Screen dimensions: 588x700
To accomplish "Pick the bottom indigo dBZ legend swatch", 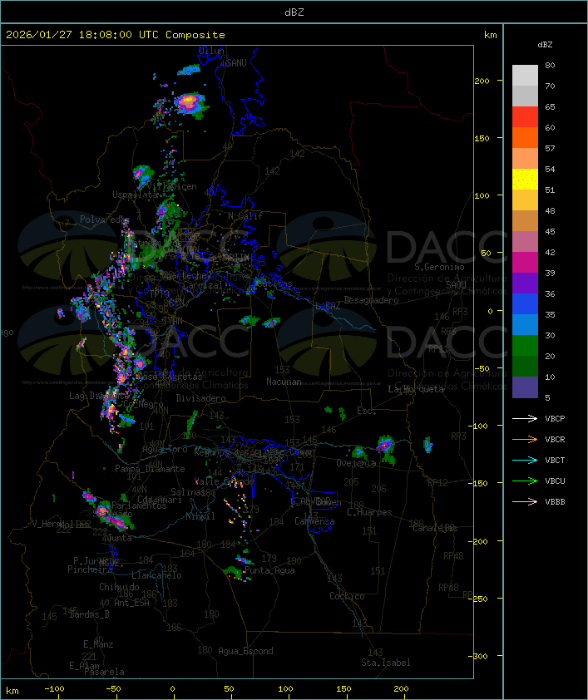I will pos(525,387).
